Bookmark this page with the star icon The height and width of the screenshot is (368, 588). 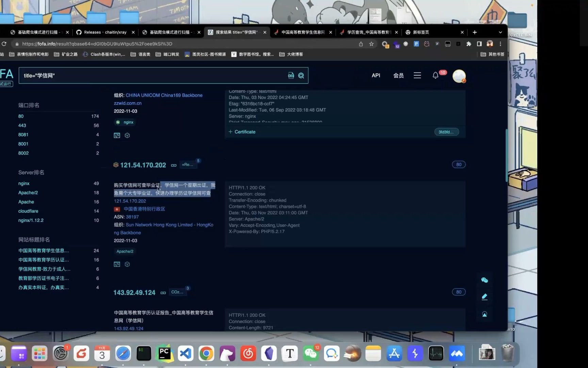point(371,44)
